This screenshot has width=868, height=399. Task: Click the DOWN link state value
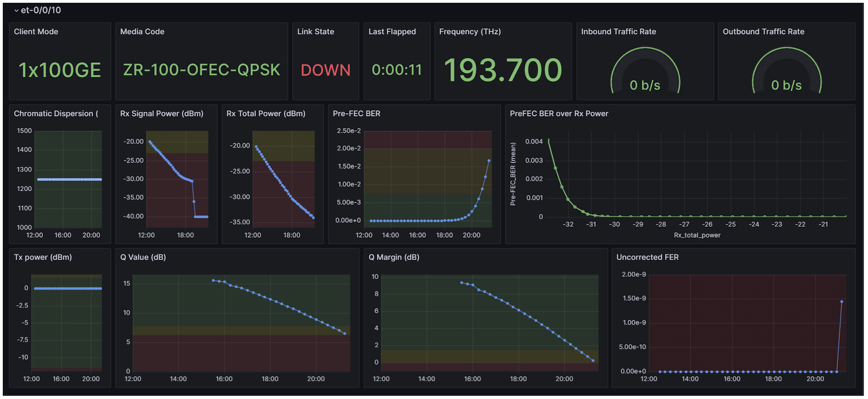pyautogui.click(x=325, y=70)
